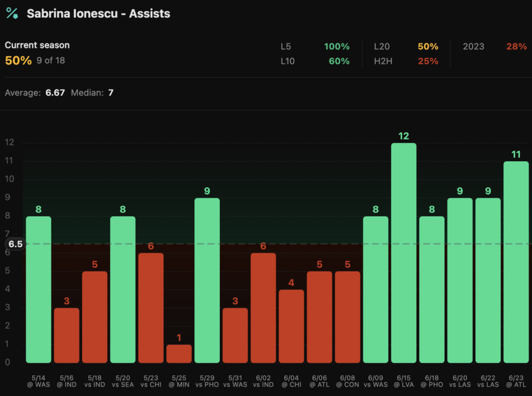
Task: Select the 6/08 @ CON bar
Action: pos(348,317)
